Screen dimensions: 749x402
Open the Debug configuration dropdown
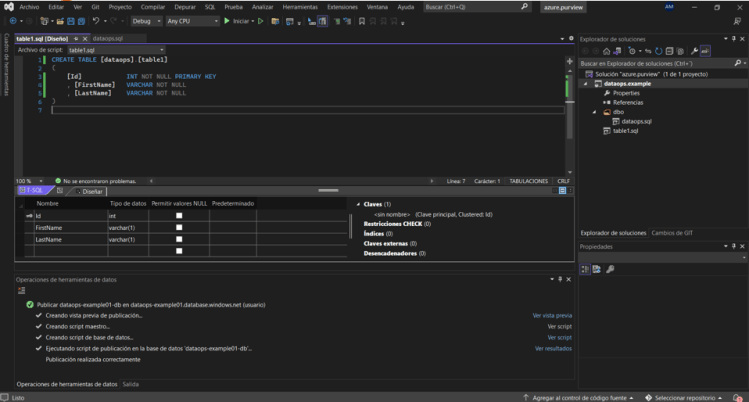click(x=146, y=20)
